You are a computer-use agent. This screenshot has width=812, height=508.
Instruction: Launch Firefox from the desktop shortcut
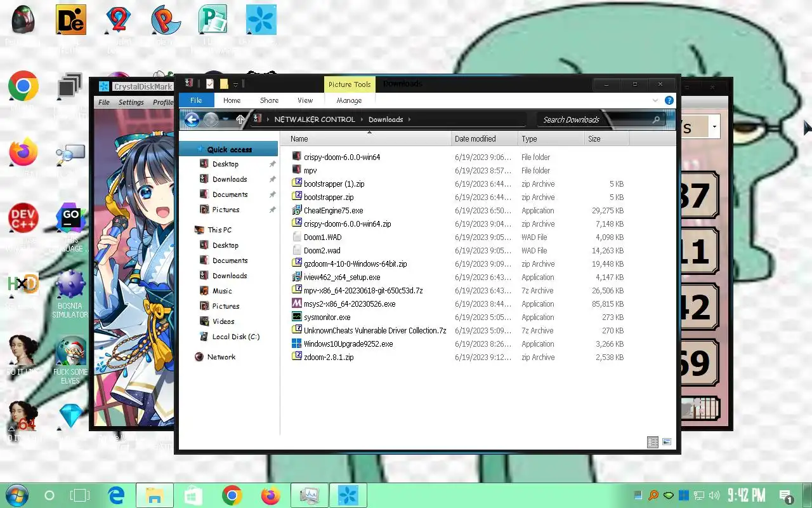tap(23, 152)
